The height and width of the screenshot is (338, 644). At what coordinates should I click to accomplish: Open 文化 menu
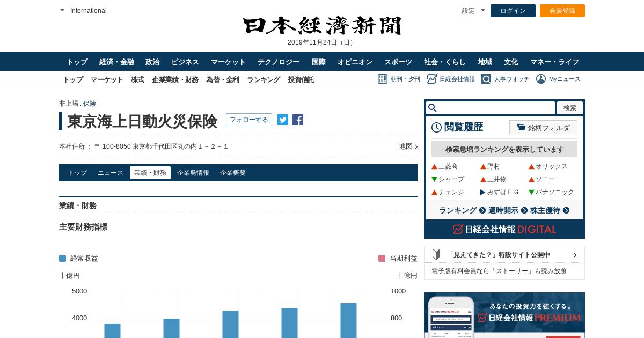pos(511,62)
